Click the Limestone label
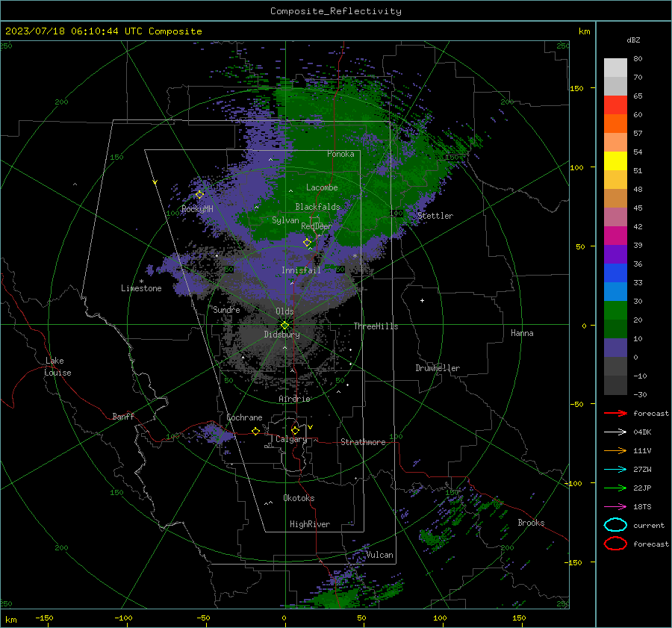This screenshot has height=628, width=672. pyautogui.click(x=141, y=288)
